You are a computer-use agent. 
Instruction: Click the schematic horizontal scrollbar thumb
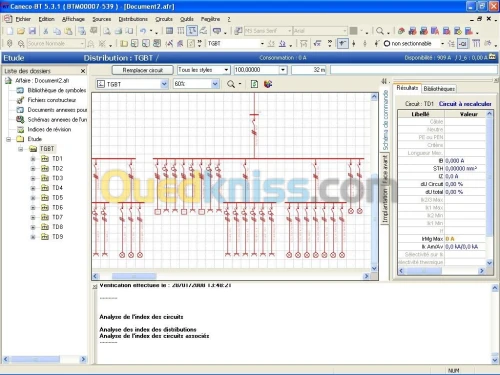coord(134,276)
